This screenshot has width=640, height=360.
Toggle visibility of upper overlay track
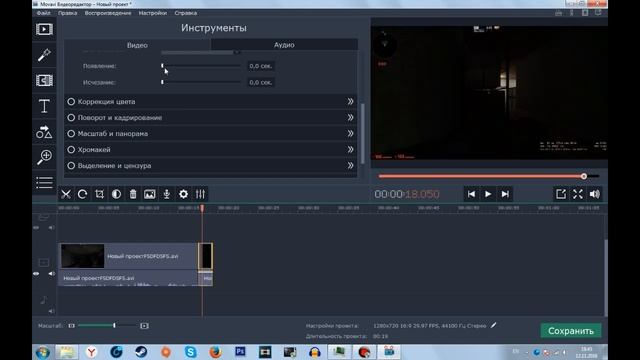[x=36, y=228]
